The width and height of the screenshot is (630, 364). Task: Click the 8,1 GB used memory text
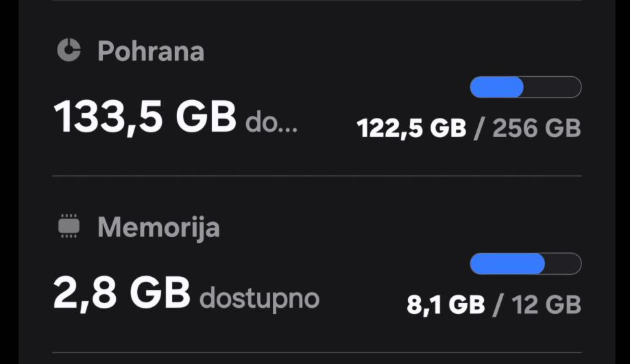[x=446, y=305]
